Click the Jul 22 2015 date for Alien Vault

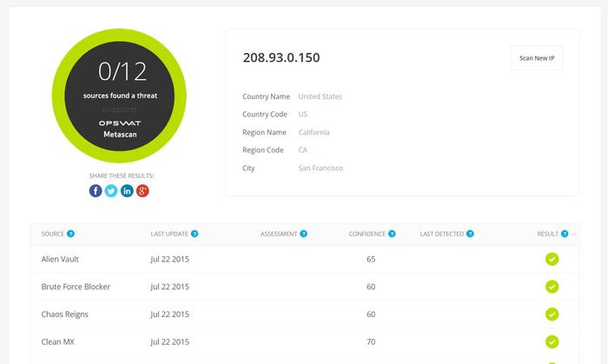tap(170, 259)
